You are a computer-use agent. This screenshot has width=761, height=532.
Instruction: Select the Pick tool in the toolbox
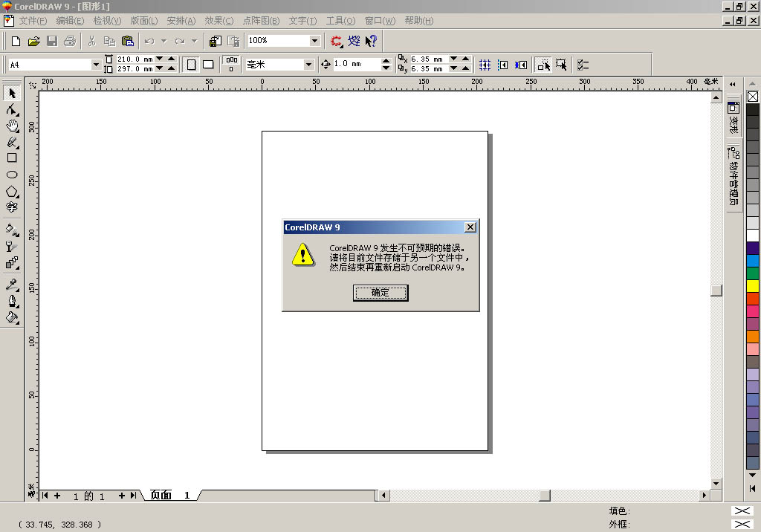(x=12, y=93)
